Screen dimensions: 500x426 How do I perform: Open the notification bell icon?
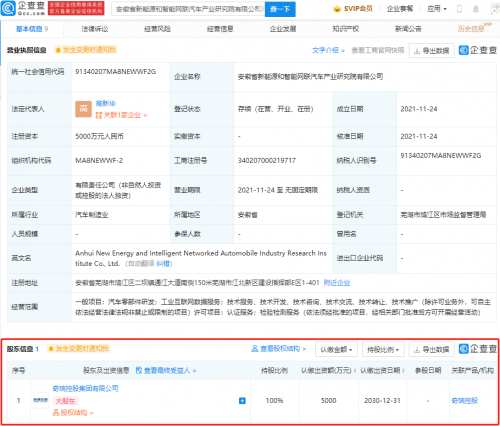476,9
